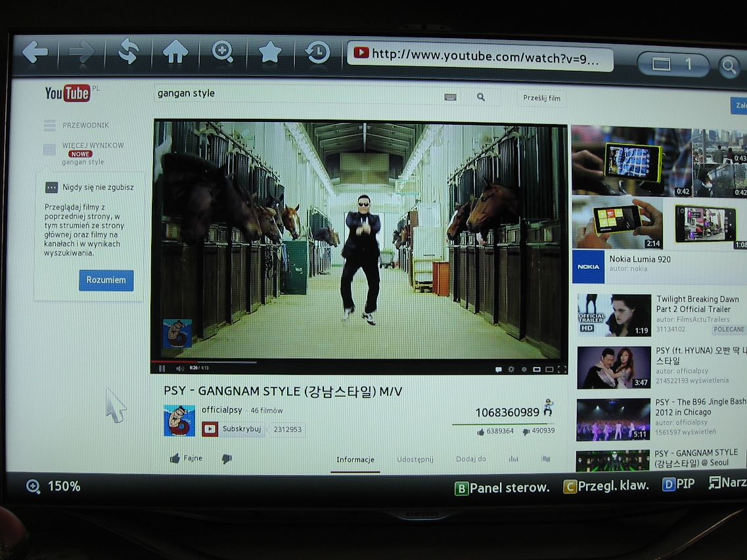Open the player settings gear icon
747x560 pixels.
pyautogui.click(x=511, y=370)
